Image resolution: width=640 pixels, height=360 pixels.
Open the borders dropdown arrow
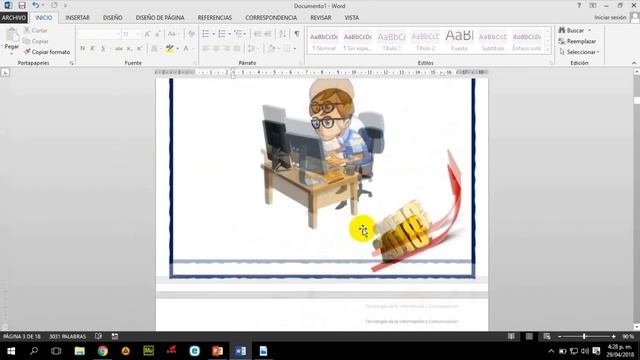coord(295,49)
